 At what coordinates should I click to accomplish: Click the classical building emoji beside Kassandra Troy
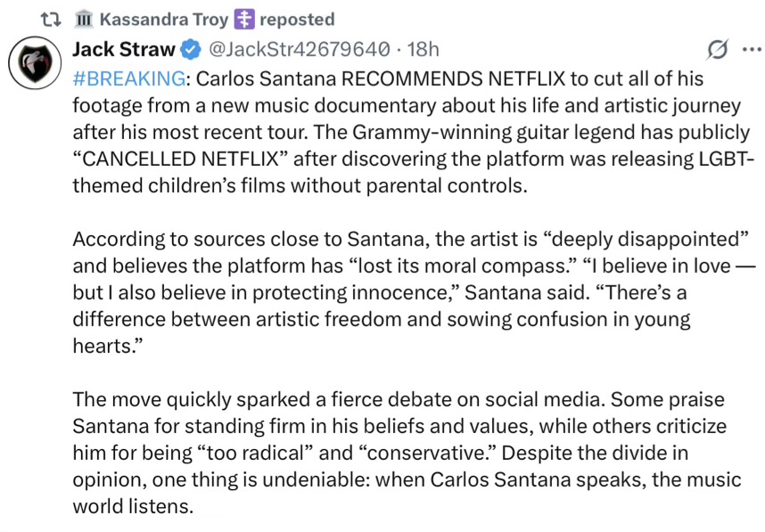(x=84, y=19)
